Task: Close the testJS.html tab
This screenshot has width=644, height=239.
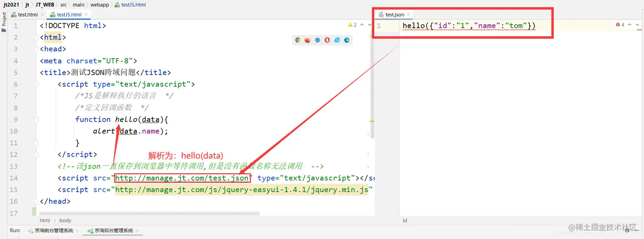Action: coord(86,15)
